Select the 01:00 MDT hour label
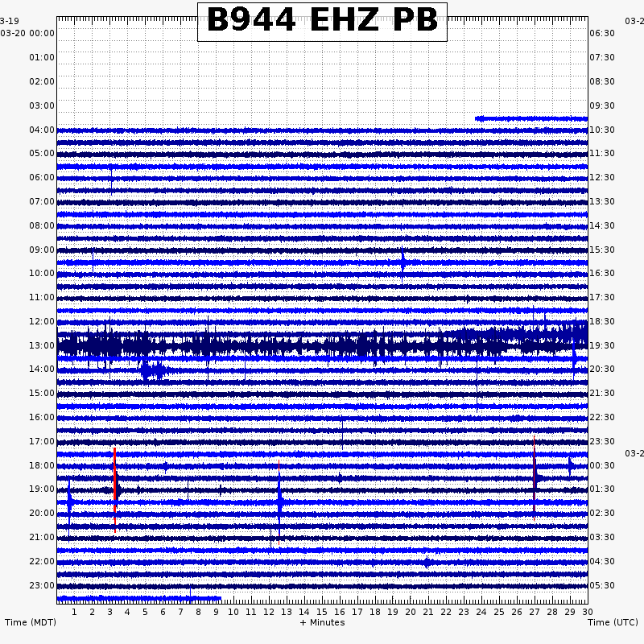 click(x=42, y=57)
